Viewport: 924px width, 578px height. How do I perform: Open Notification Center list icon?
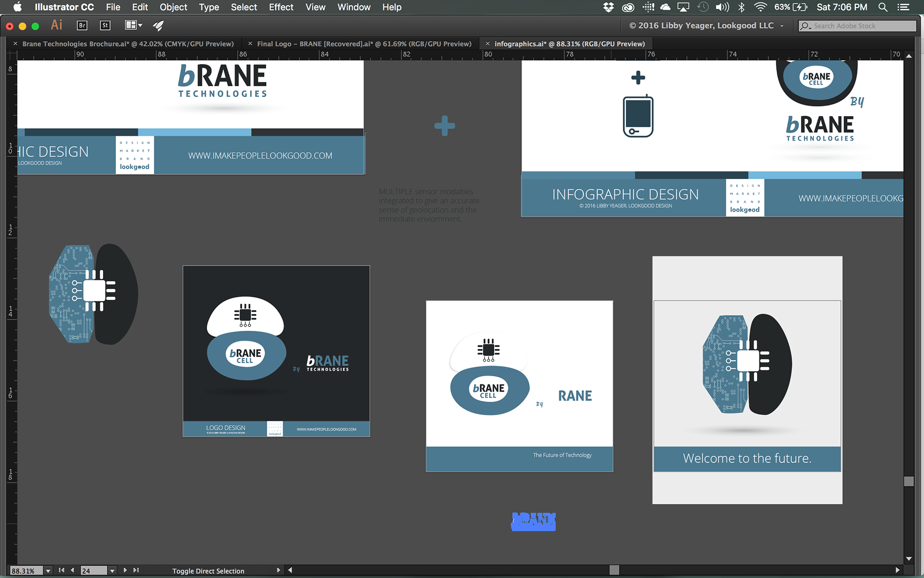[903, 7]
